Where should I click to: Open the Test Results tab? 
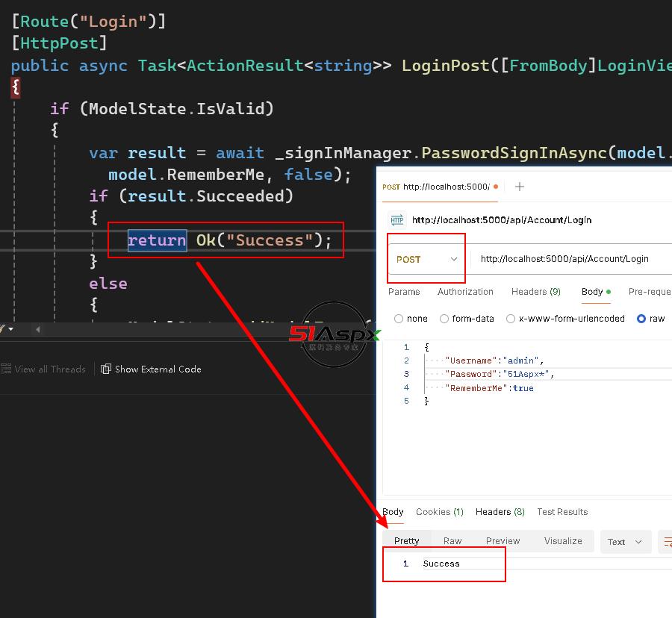(x=562, y=512)
